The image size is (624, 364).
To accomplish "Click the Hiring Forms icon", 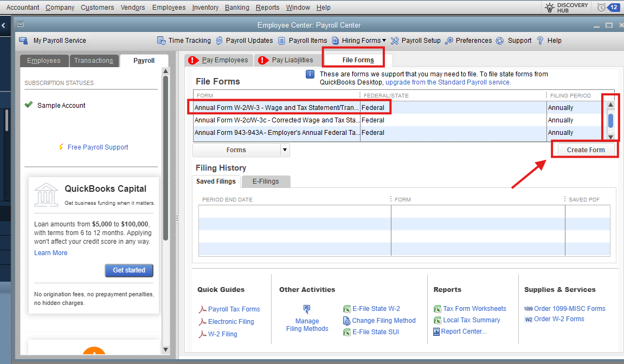I will (x=335, y=41).
